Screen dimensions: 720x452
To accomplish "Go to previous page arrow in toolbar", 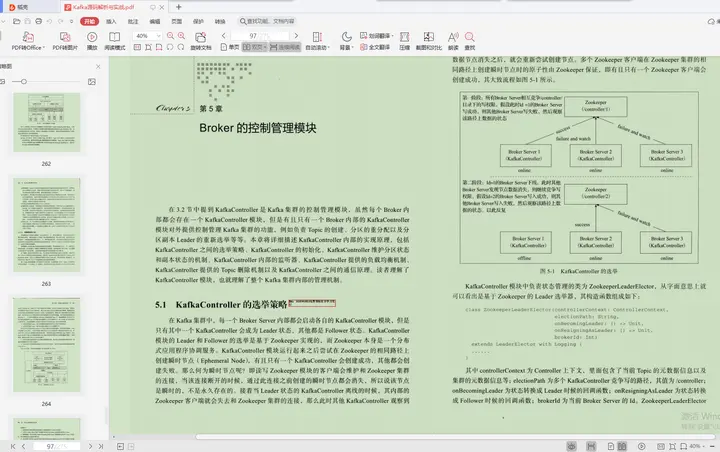I will pyautogui.click(x=224, y=35).
